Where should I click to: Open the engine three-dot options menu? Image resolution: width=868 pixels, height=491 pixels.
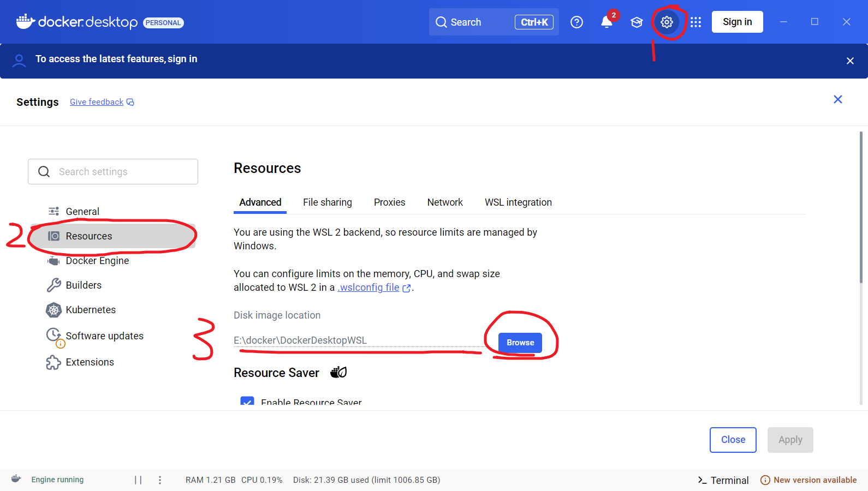click(160, 480)
